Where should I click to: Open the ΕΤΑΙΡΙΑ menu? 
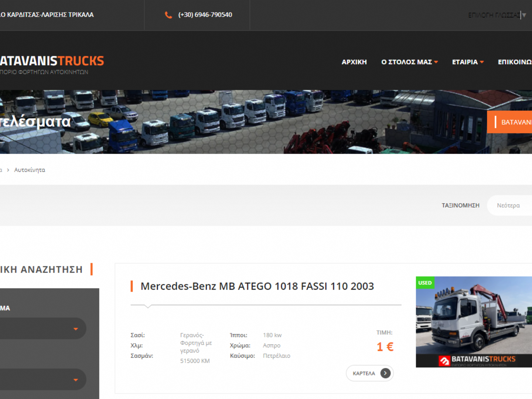click(465, 62)
